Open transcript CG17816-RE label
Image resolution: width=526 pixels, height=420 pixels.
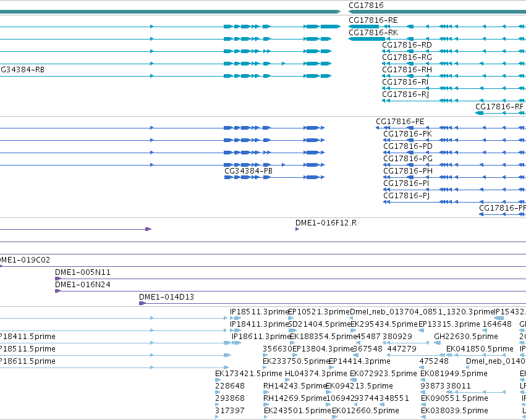click(373, 20)
